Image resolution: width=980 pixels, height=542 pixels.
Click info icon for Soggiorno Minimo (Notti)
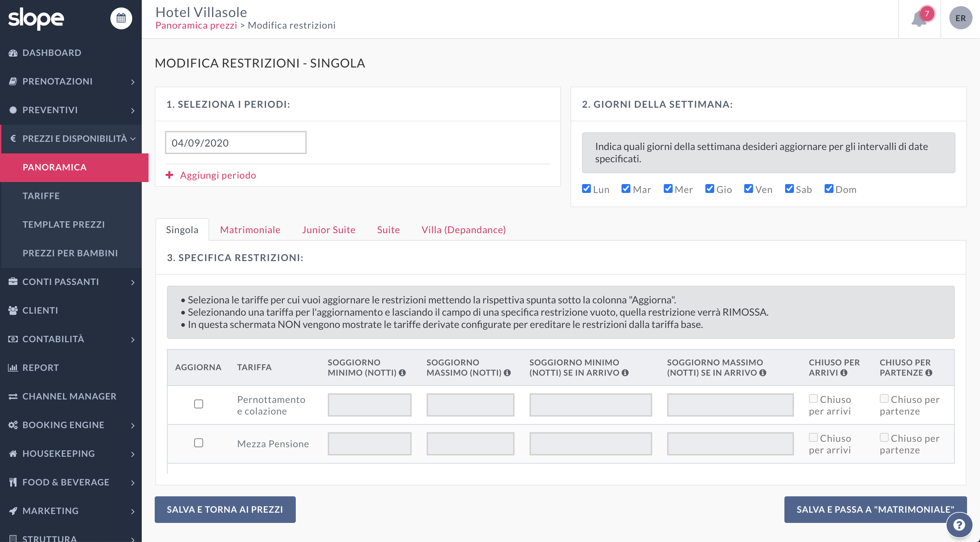(x=402, y=373)
